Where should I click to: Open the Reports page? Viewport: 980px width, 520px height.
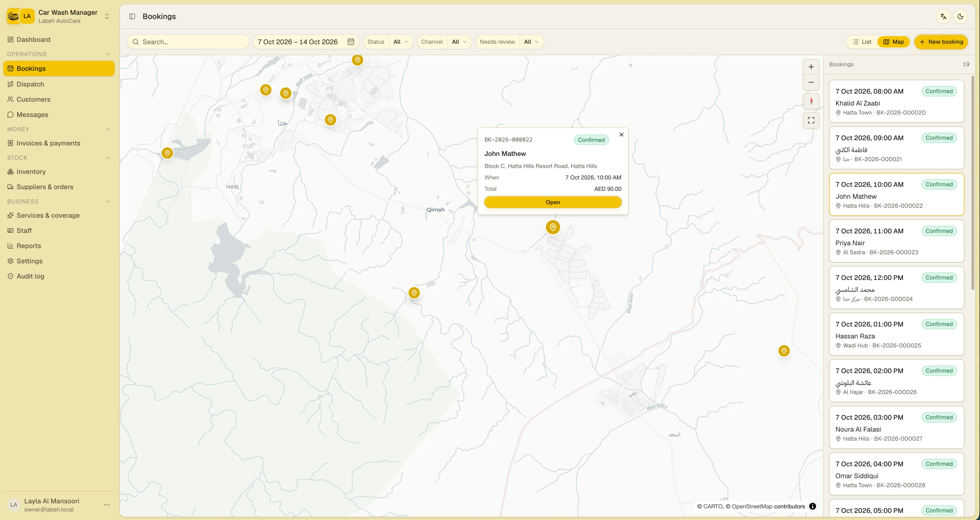(59, 246)
